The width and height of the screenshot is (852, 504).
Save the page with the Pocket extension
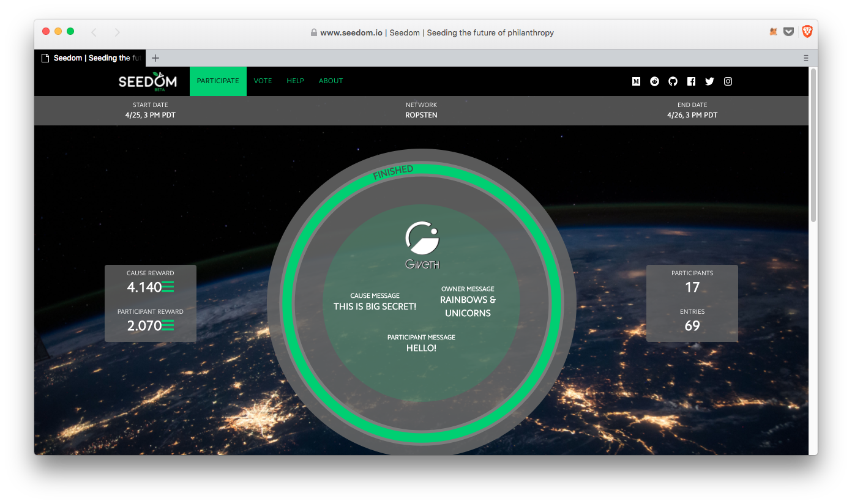(790, 31)
